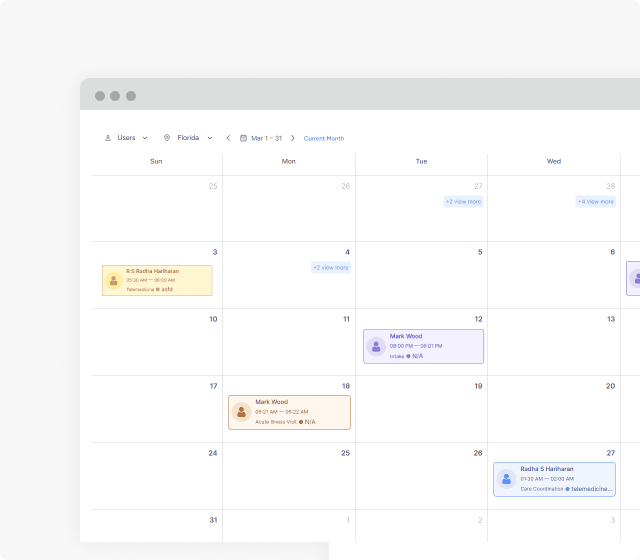Click avatar on Mark Wood Acute Illness appointment
The image size is (640, 560).
(241, 412)
